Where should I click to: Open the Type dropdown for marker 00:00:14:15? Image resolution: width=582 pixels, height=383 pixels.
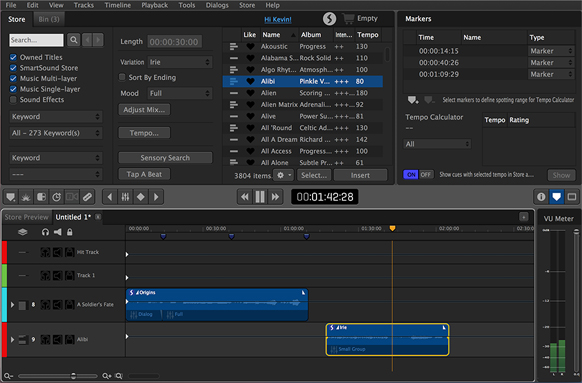551,51
